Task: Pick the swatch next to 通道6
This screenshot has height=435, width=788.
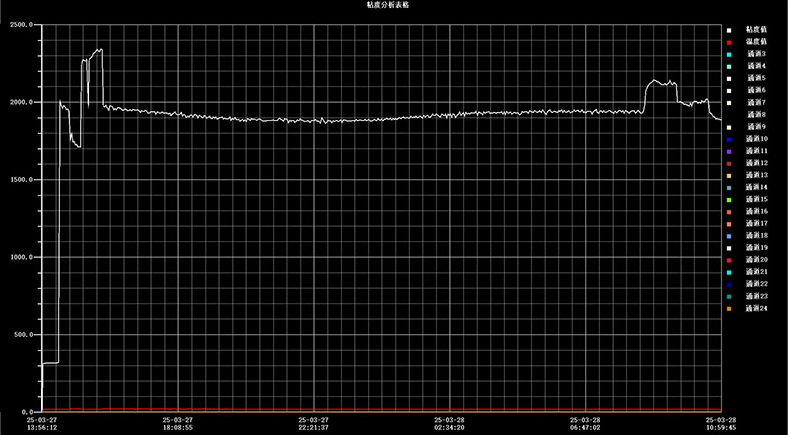Action: 729,91
